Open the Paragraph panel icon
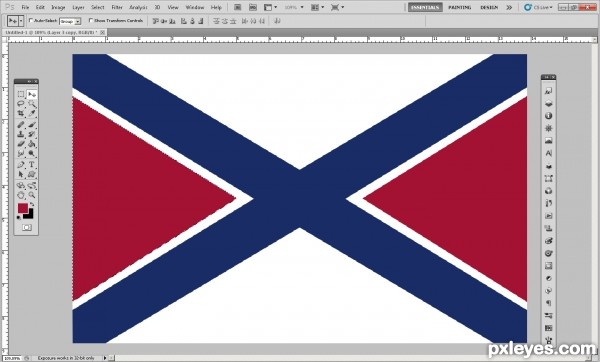This screenshot has height=362, width=600. tap(548, 303)
